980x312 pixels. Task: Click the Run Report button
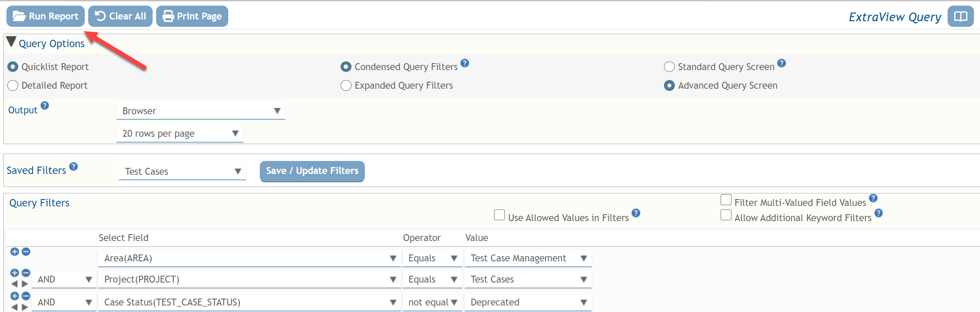[45, 16]
